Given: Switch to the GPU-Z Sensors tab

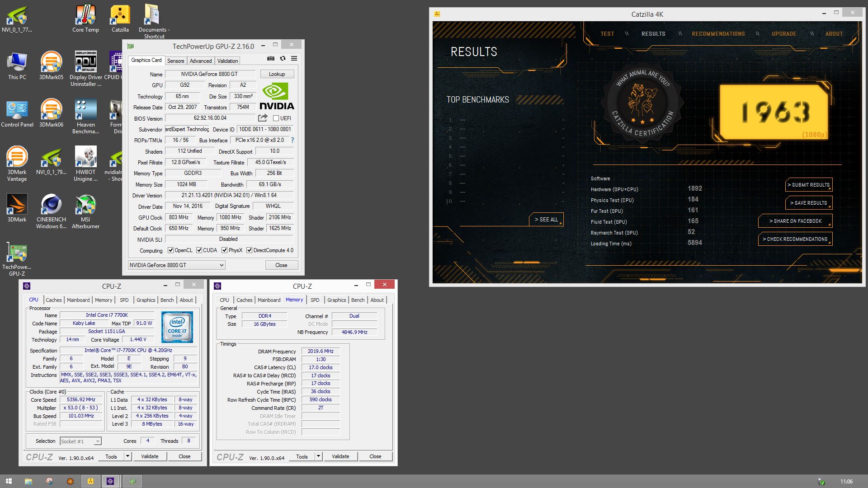Looking at the screenshot, I should tap(175, 61).
